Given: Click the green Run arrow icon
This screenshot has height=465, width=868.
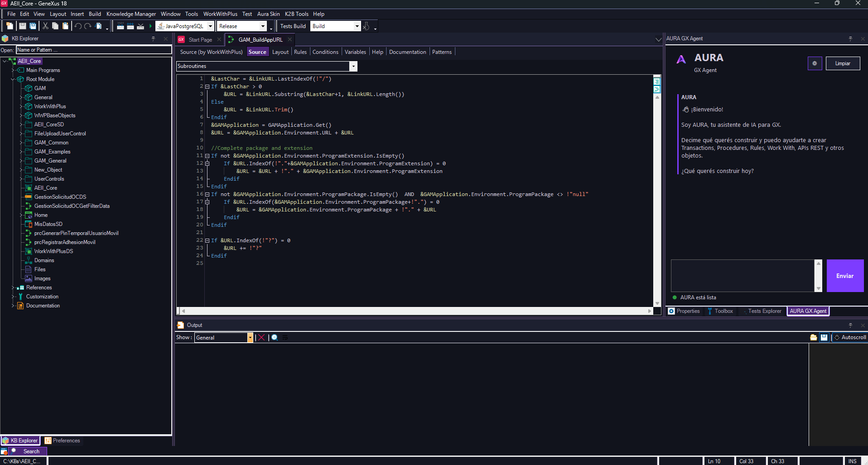Looking at the screenshot, I should (x=150, y=26).
